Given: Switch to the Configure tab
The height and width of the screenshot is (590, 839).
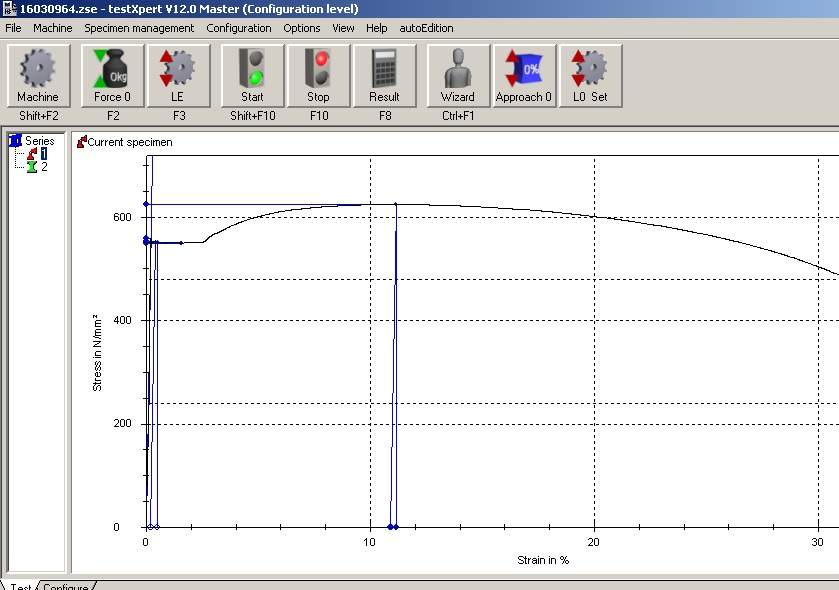Looking at the screenshot, I should tap(65, 586).
